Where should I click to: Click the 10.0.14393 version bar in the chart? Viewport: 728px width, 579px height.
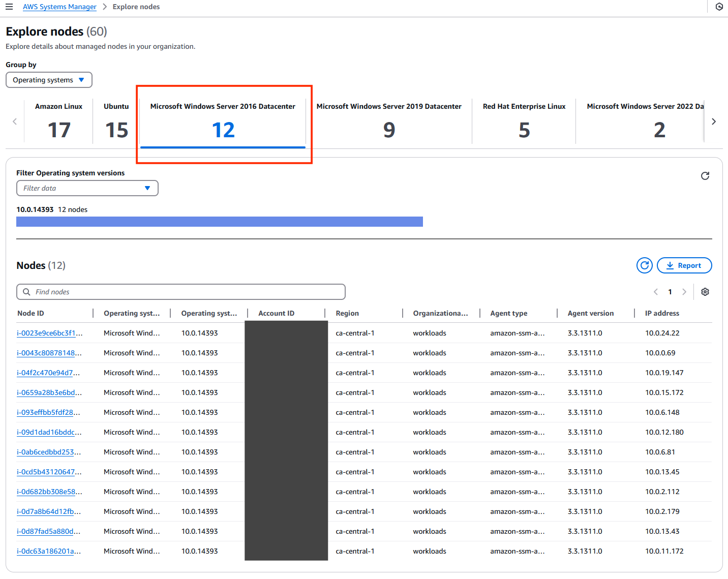point(220,222)
